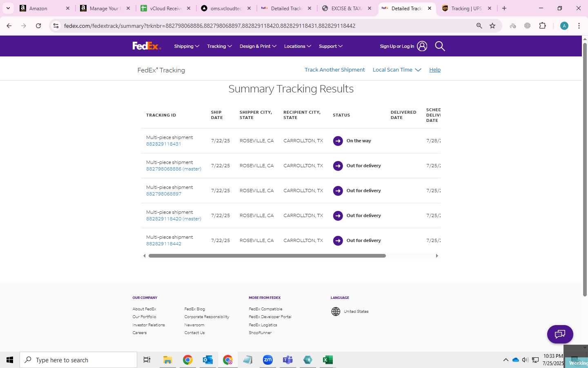
Task: Reload the page with browser refresh icon
Action: click(38, 26)
